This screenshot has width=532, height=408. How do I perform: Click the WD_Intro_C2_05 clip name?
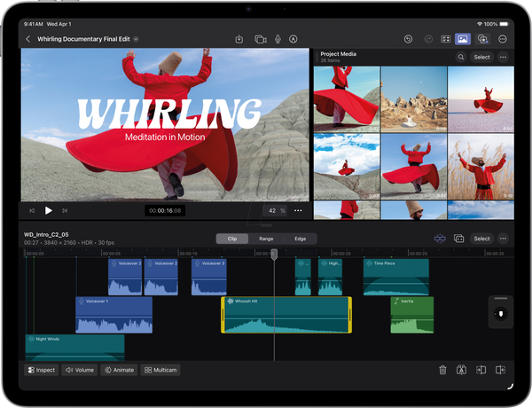(x=46, y=234)
